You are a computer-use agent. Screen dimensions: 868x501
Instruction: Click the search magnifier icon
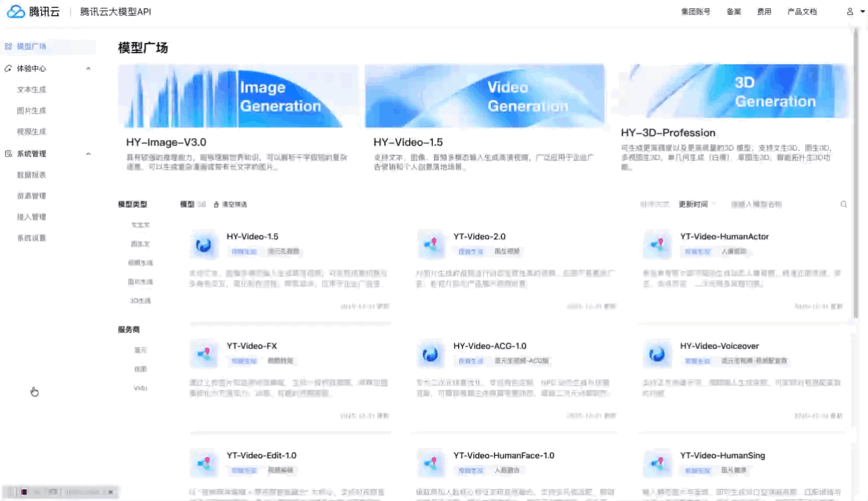pyautogui.click(x=843, y=204)
